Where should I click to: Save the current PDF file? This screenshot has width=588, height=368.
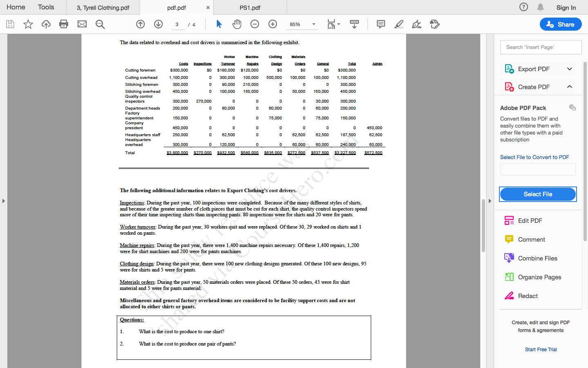pyautogui.click(x=10, y=24)
